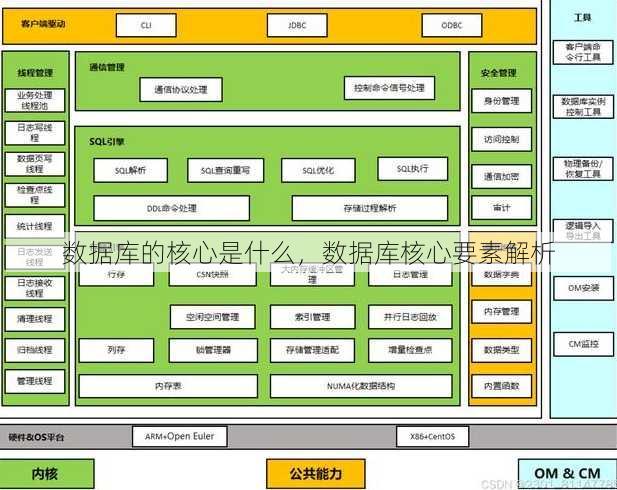Click the 统计线程 box
Viewport: 617px width, 490px height.
coord(35,226)
